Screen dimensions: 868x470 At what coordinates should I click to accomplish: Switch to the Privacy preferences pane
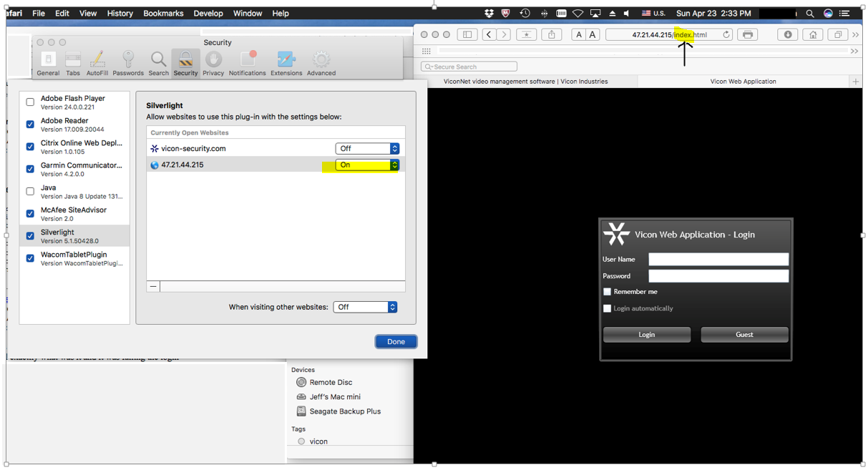click(x=213, y=63)
